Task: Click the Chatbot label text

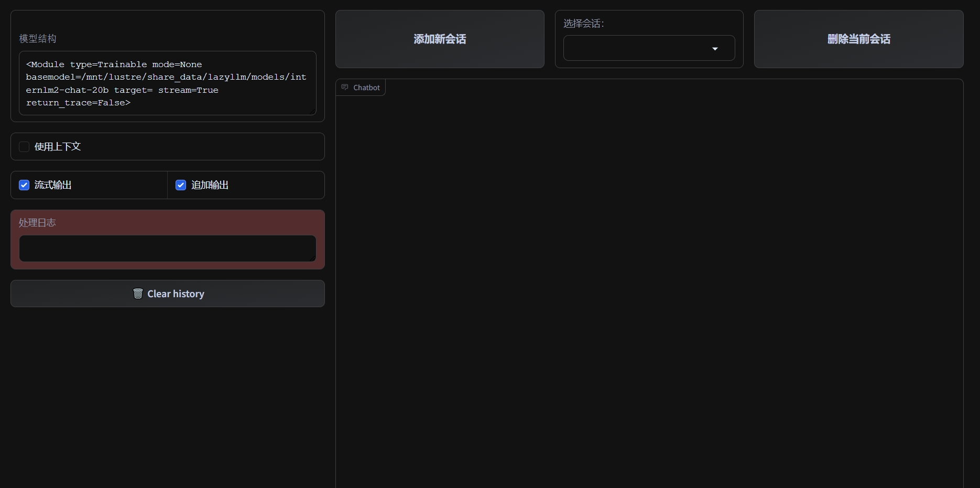Action: pyautogui.click(x=366, y=88)
